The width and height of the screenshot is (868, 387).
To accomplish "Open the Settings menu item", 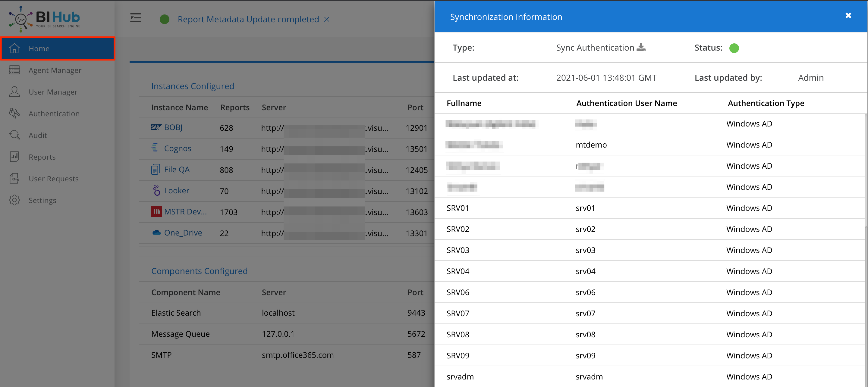I will tap(42, 200).
